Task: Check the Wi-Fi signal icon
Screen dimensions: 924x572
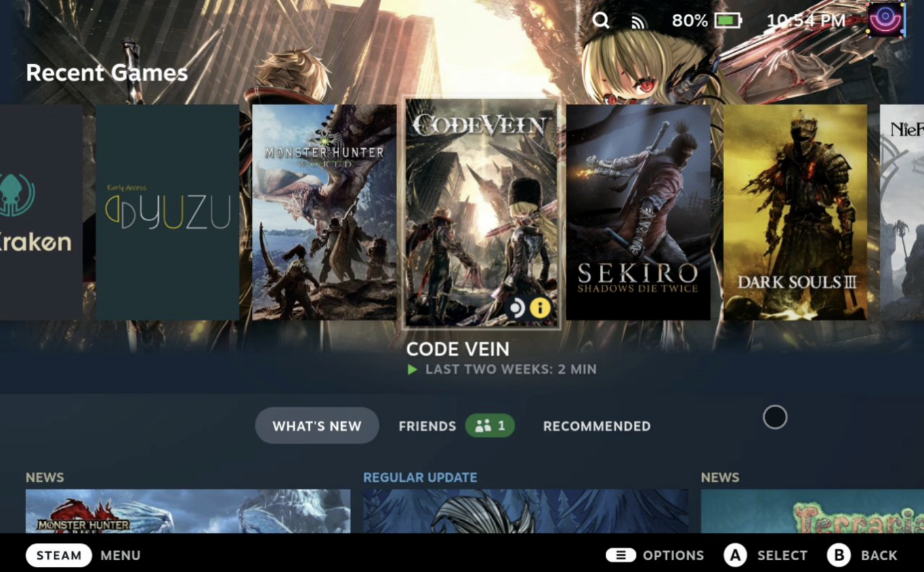Action: point(638,22)
